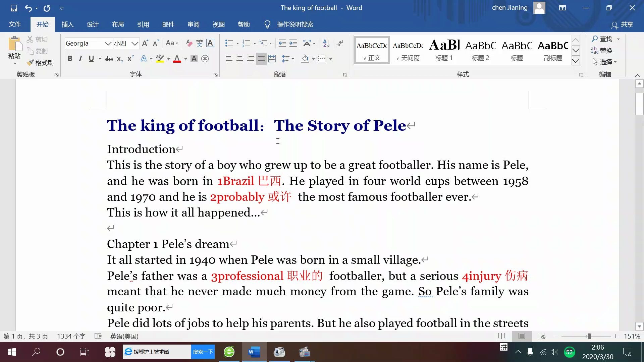Click the borders icon
The height and width of the screenshot is (362, 644).
pyautogui.click(x=322, y=59)
